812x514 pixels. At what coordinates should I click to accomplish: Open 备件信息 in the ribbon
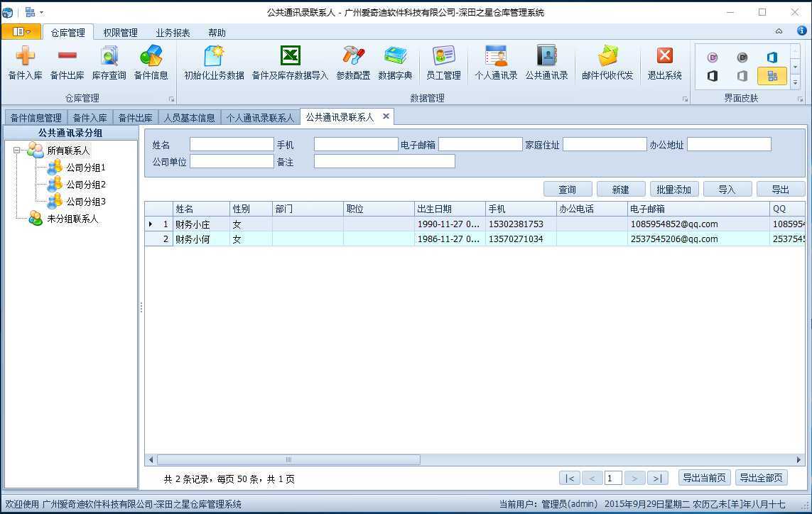[151, 62]
